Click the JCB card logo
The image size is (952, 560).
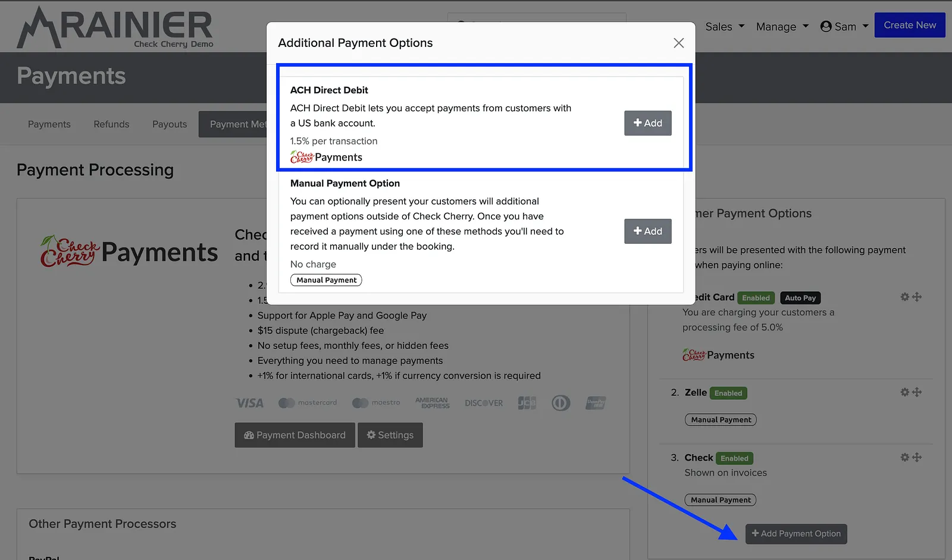click(527, 403)
